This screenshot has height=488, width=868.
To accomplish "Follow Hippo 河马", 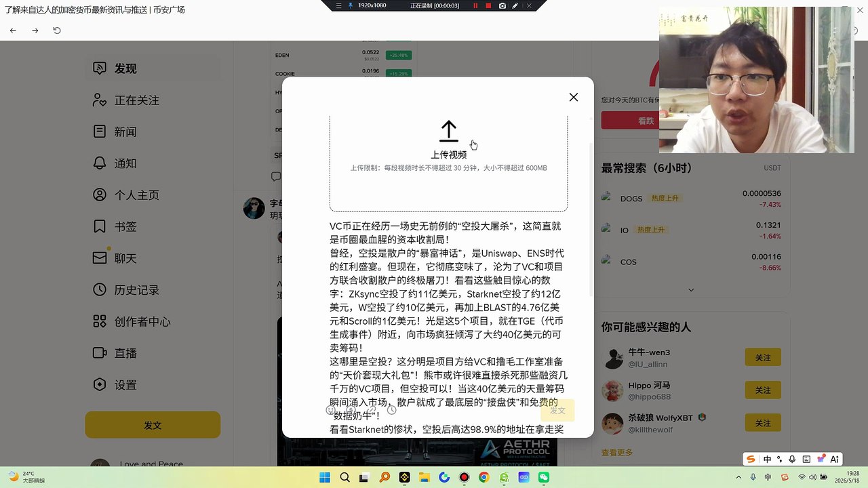I will tap(763, 390).
